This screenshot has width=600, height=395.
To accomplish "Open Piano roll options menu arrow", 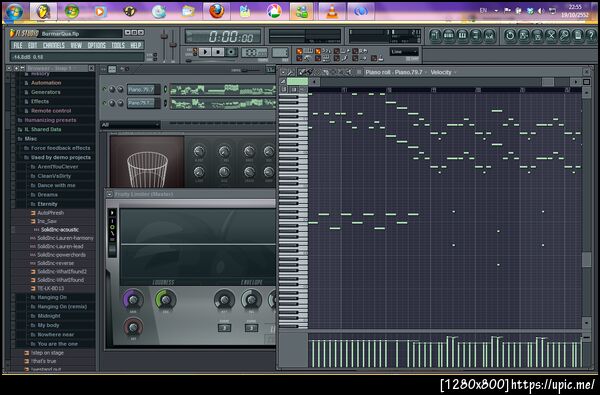I will (x=283, y=72).
